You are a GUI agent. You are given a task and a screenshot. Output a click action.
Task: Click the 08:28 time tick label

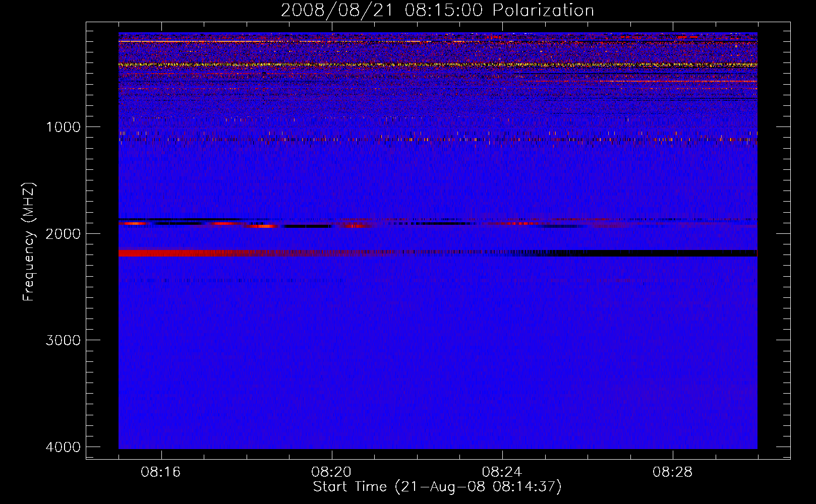[x=672, y=472]
